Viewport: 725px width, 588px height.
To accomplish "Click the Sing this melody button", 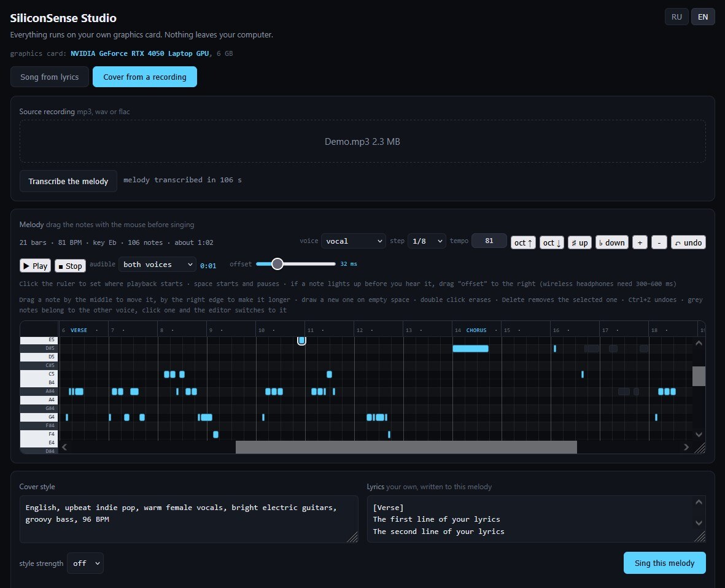I will [664, 563].
